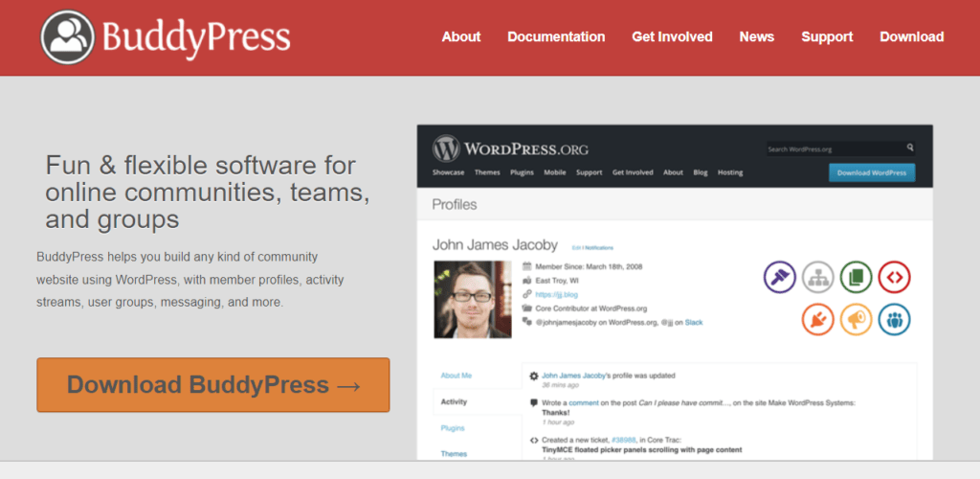Screen dimensions: 980x479
Task: Click the BuddyPress logo icon
Action: tap(67, 36)
